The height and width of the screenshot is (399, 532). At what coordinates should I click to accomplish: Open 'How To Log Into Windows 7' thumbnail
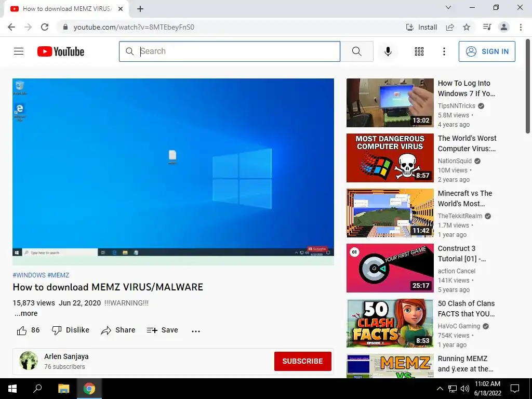pyautogui.click(x=390, y=103)
